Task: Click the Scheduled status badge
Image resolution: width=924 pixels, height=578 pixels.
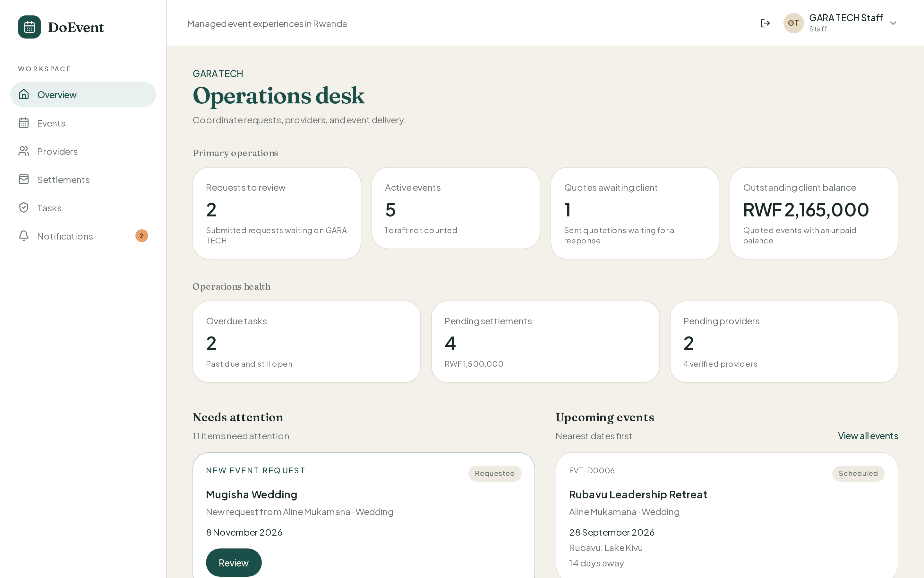Action: [x=858, y=473]
